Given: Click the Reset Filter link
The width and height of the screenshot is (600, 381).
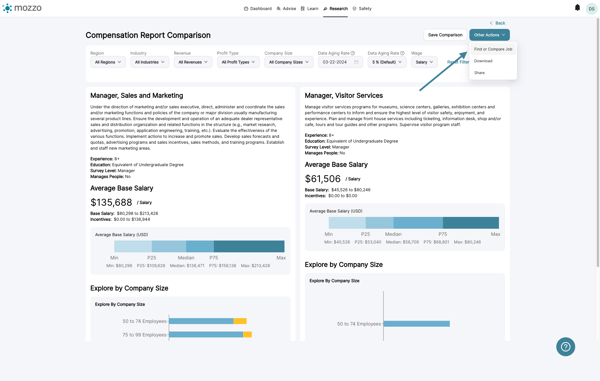Looking at the screenshot, I should tap(458, 62).
